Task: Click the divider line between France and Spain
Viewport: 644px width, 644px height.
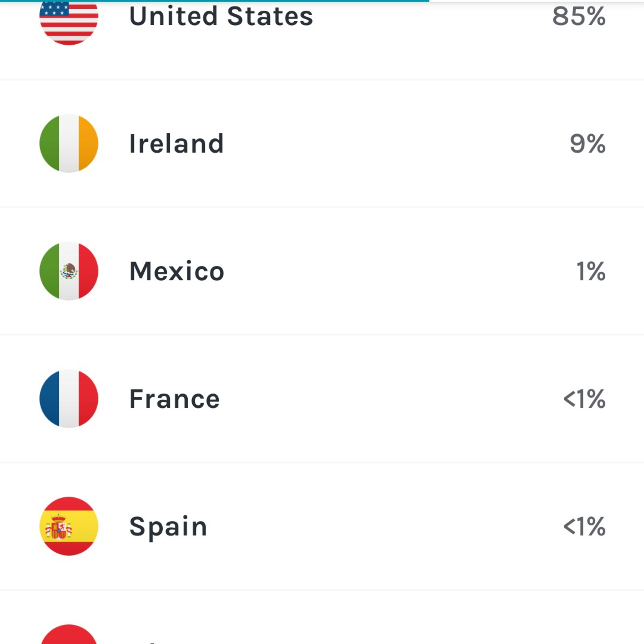Action: [x=322, y=462]
